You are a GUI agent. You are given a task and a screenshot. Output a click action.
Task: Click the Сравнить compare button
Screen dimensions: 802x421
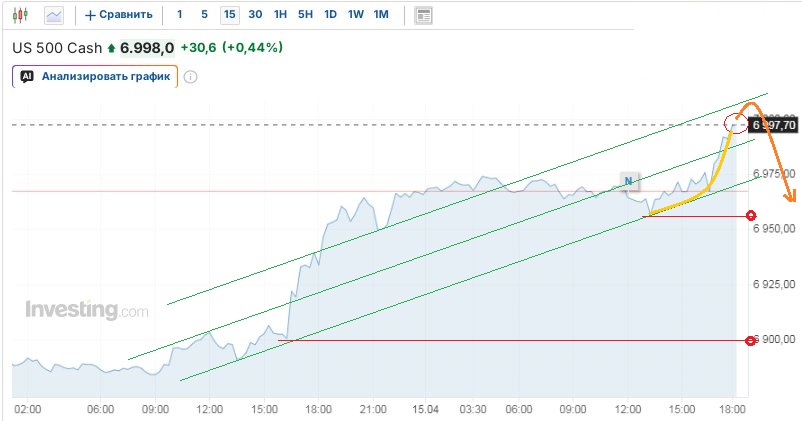[119, 15]
